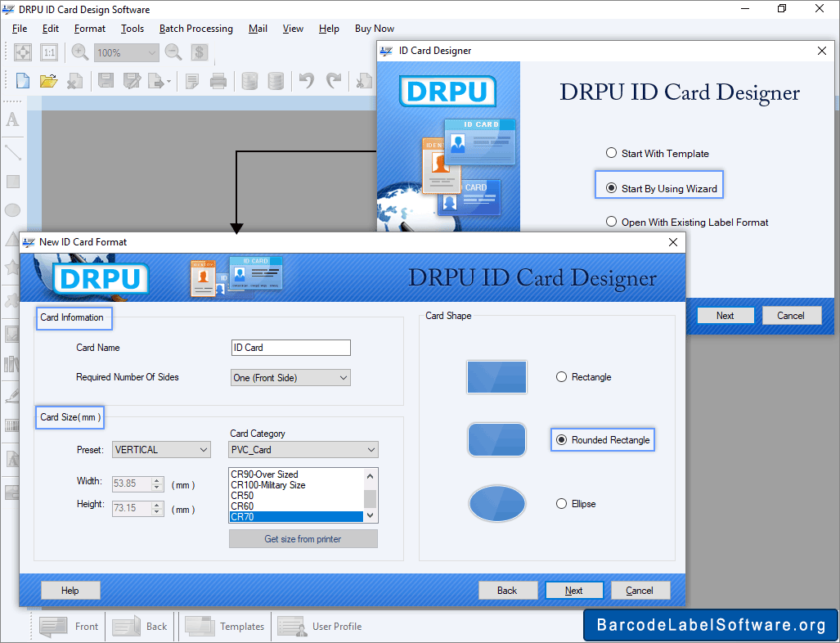
Task: Click Next in New ID Card Format dialog
Action: click(x=574, y=590)
